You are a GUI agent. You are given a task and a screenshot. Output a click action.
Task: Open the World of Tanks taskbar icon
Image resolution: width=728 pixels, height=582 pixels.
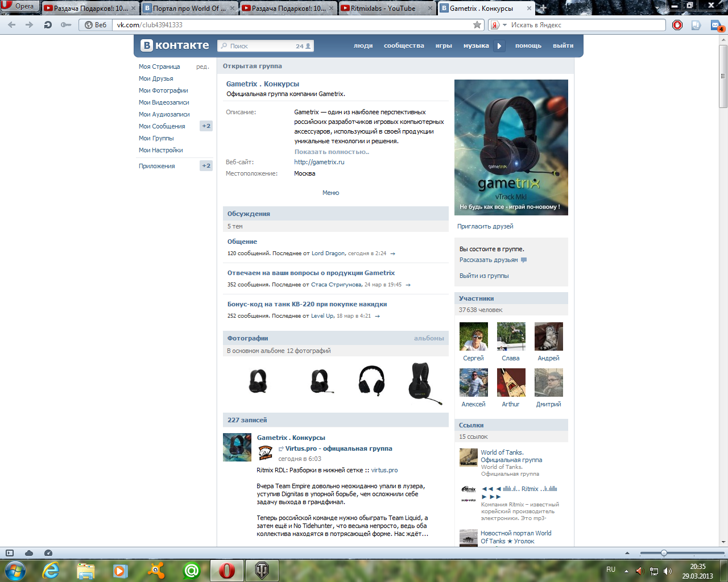pos(262,570)
